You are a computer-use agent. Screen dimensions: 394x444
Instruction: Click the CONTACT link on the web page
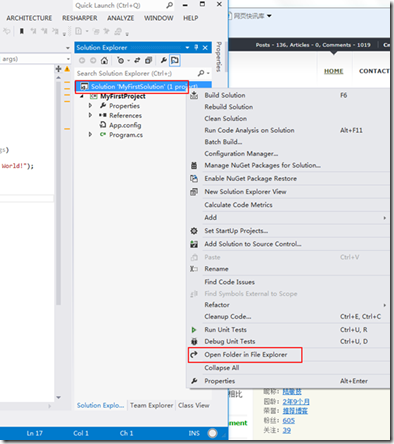pyautogui.click(x=374, y=71)
